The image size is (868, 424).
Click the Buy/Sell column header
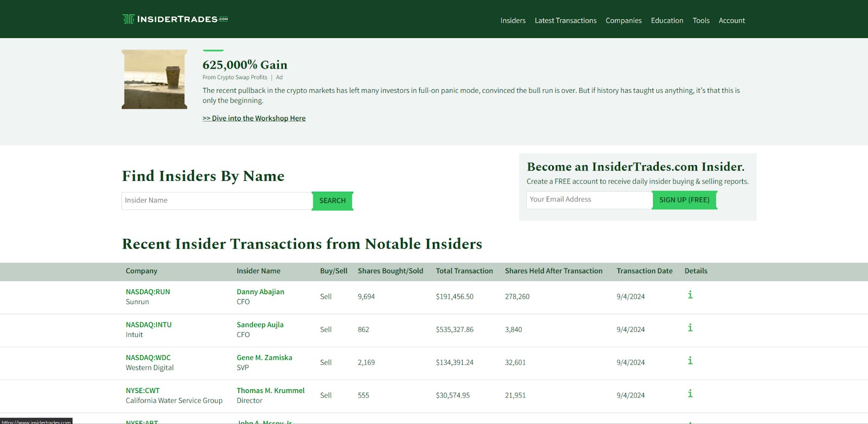(x=334, y=271)
